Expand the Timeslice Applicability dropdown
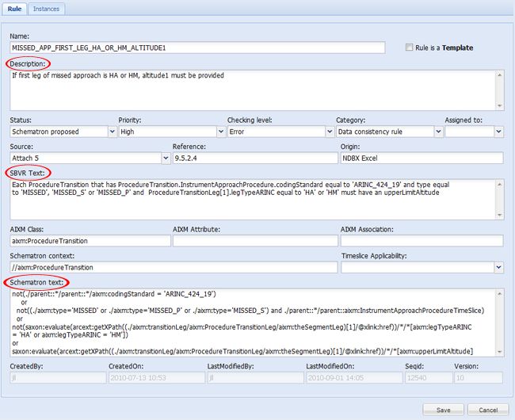 (497, 268)
